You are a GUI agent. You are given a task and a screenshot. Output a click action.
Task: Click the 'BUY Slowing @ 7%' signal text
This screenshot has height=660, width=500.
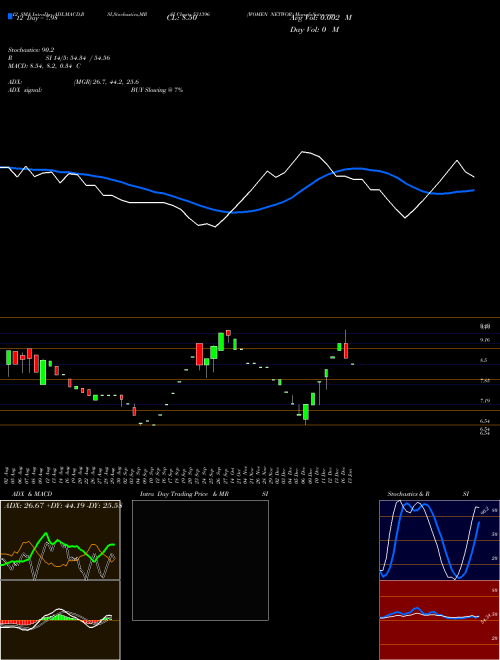point(157,90)
